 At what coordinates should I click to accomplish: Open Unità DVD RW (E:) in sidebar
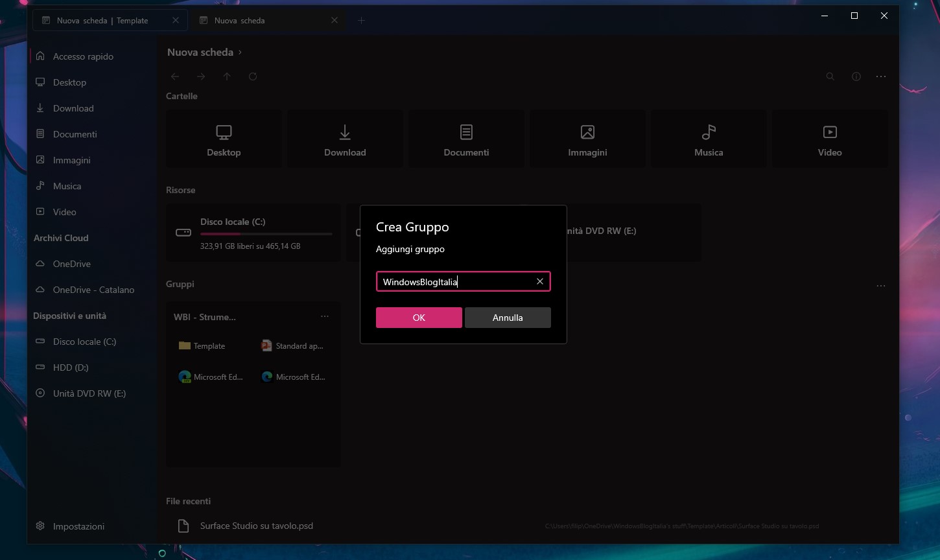[91, 393]
